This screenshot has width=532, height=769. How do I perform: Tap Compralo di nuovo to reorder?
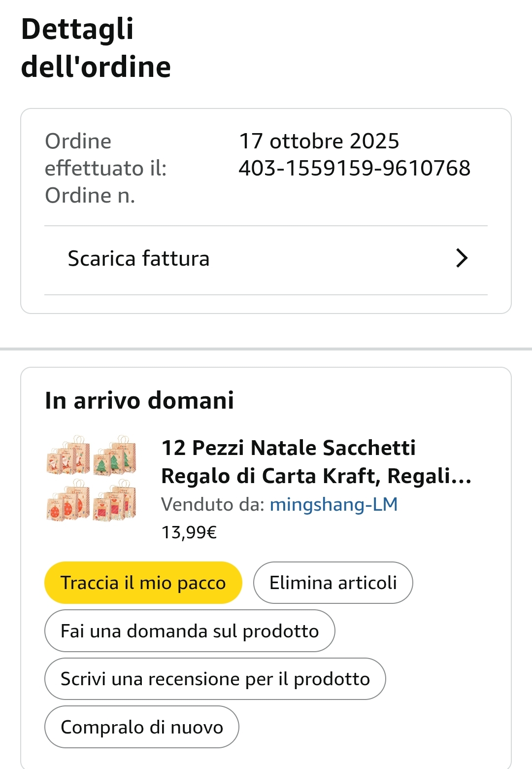tap(142, 727)
